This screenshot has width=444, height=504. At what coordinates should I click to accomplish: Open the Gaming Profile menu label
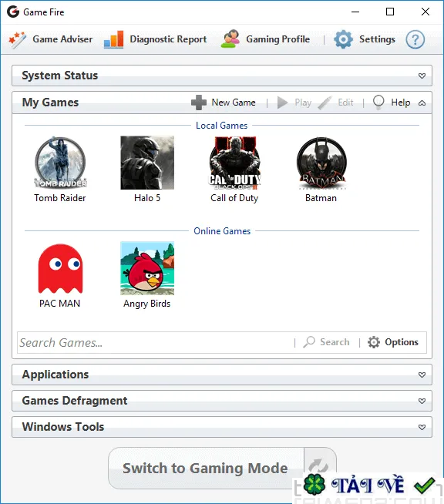pyautogui.click(x=278, y=39)
